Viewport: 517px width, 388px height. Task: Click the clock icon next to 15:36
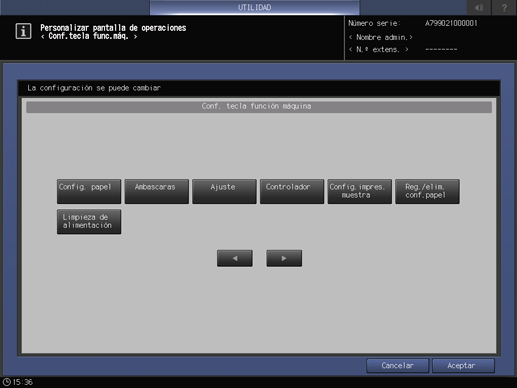click(x=6, y=382)
